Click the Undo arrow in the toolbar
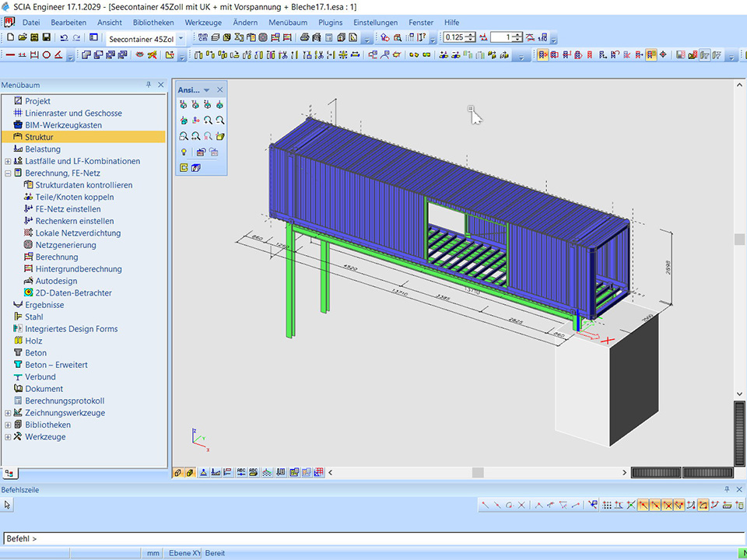The image size is (747, 560). pyautogui.click(x=63, y=37)
